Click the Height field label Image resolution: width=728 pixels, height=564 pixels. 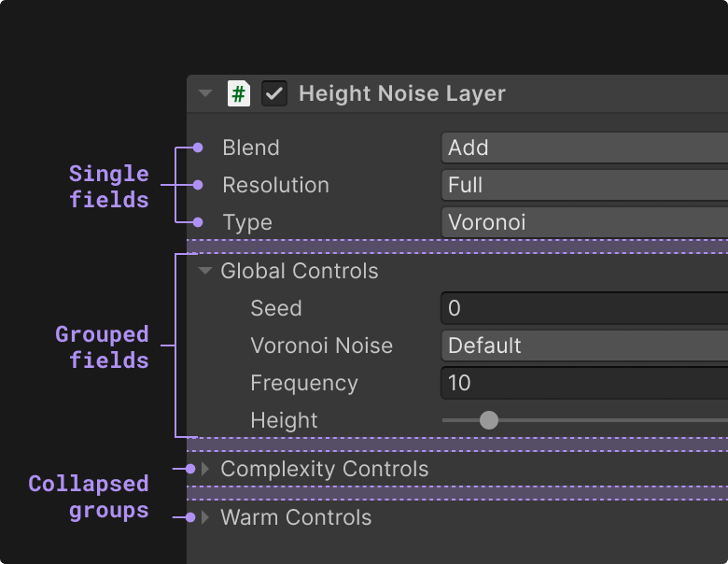pyautogui.click(x=284, y=420)
